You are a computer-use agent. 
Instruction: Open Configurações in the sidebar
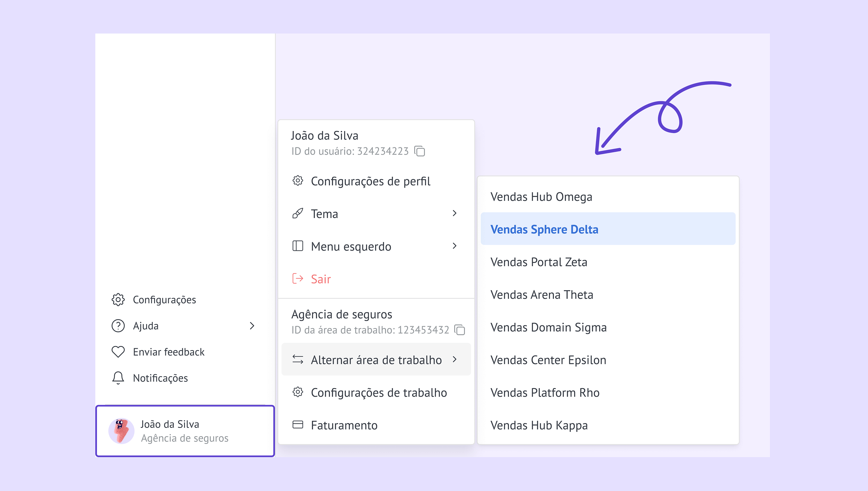164,299
